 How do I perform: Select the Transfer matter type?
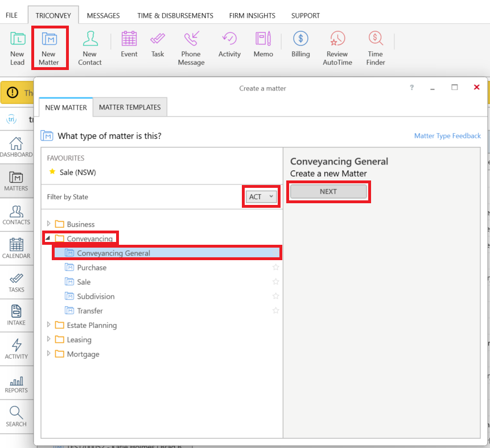coord(90,311)
